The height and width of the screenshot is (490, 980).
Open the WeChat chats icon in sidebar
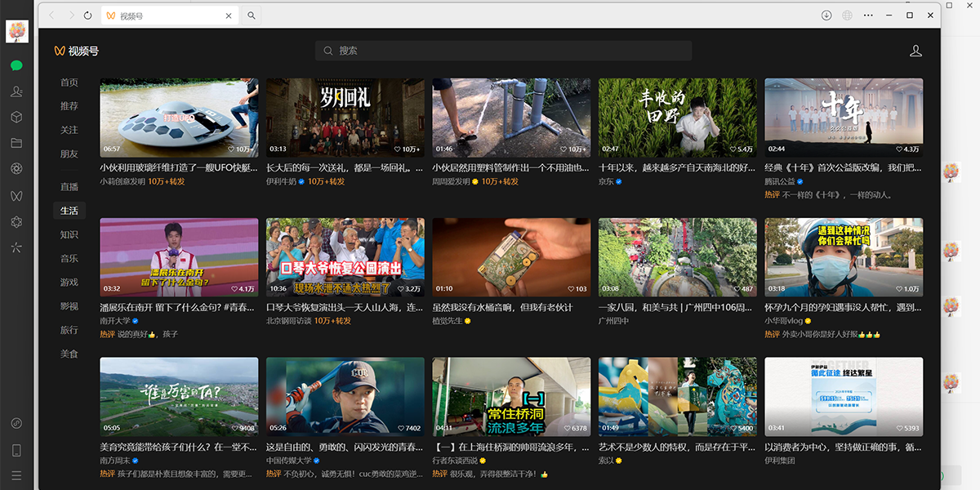(16, 65)
